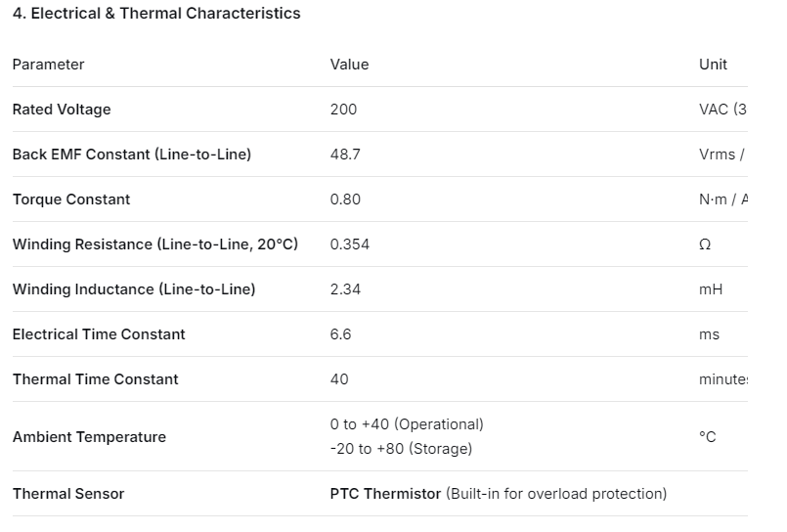The image size is (787, 532).
Task: Click the Electrical & Thermal Characteristics heading
Action: pyautogui.click(x=156, y=14)
